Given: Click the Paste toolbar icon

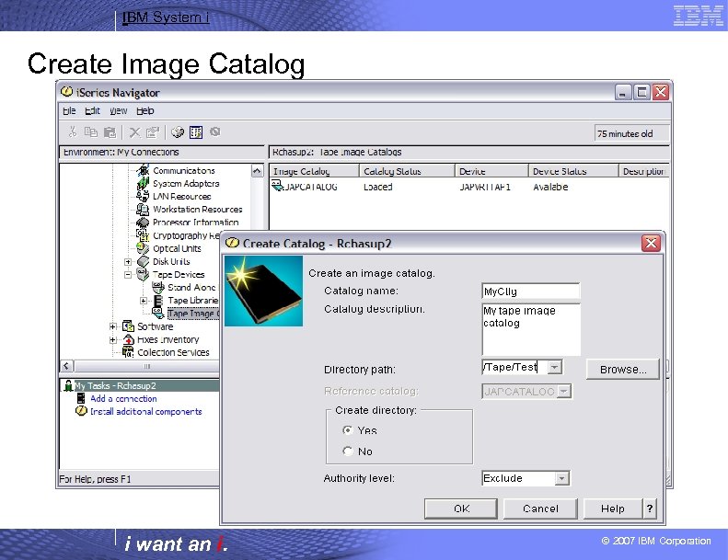Looking at the screenshot, I should pos(110,132).
